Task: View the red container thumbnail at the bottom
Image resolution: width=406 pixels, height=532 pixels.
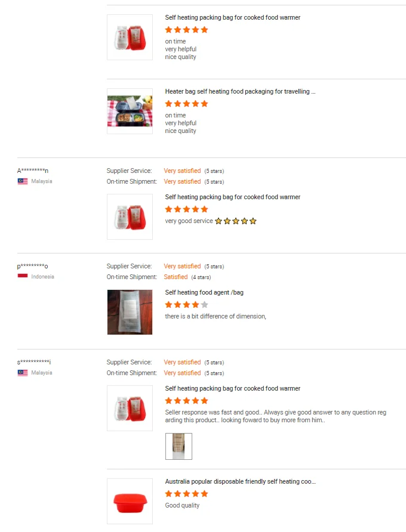Action: click(x=130, y=501)
